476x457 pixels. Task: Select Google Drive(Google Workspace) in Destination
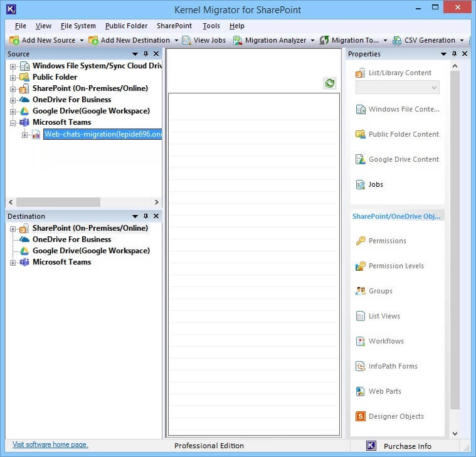[91, 251]
